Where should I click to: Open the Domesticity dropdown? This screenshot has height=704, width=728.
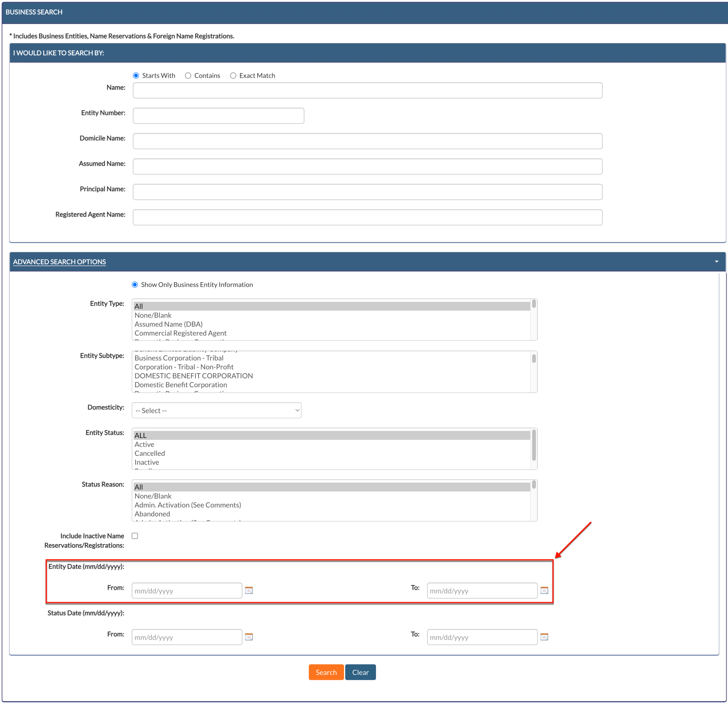click(216, 410)
